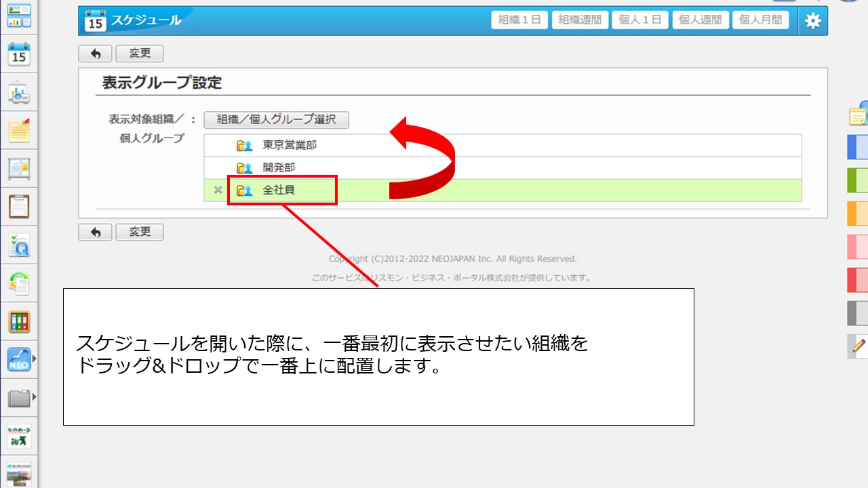Pick the blue sticky color swatch
This screenshot has width=868, height=488.
pyautogui.click(x=858, y=146)
